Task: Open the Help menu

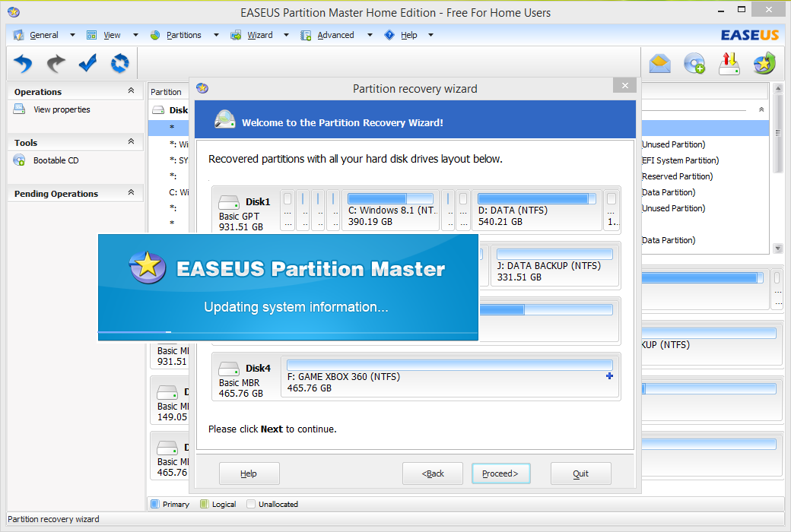Action: click(409, 35)
